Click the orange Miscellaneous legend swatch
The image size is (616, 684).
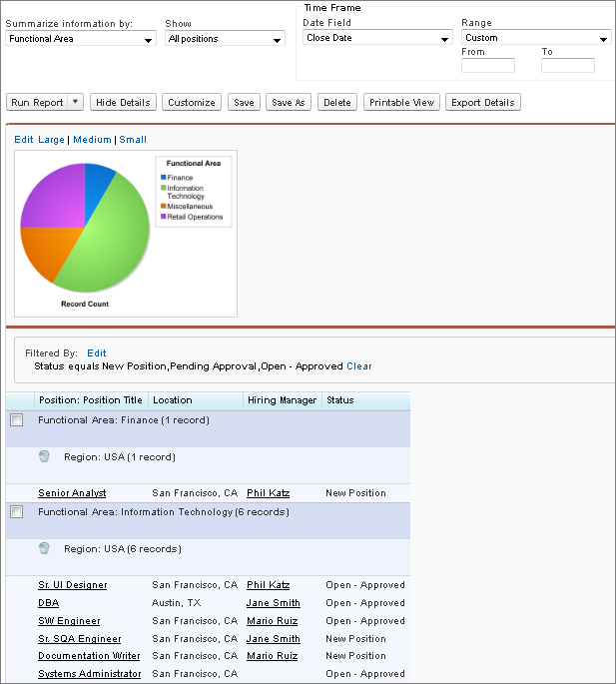click(163, 206)
